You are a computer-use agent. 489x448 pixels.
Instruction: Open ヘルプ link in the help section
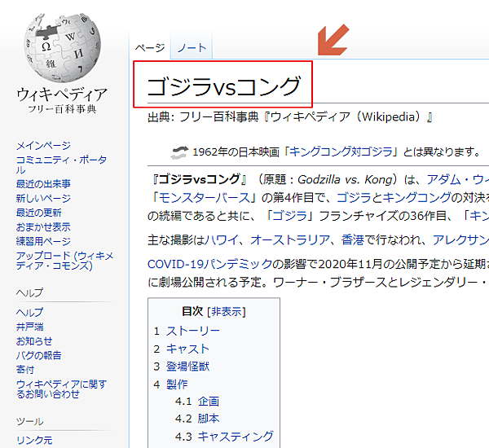[x=30, y=312]
